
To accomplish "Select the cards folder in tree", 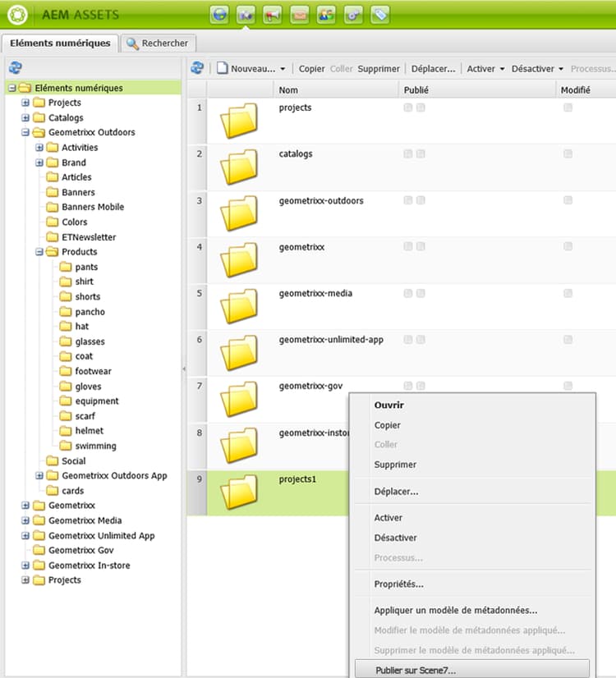I will pos(72,491).
